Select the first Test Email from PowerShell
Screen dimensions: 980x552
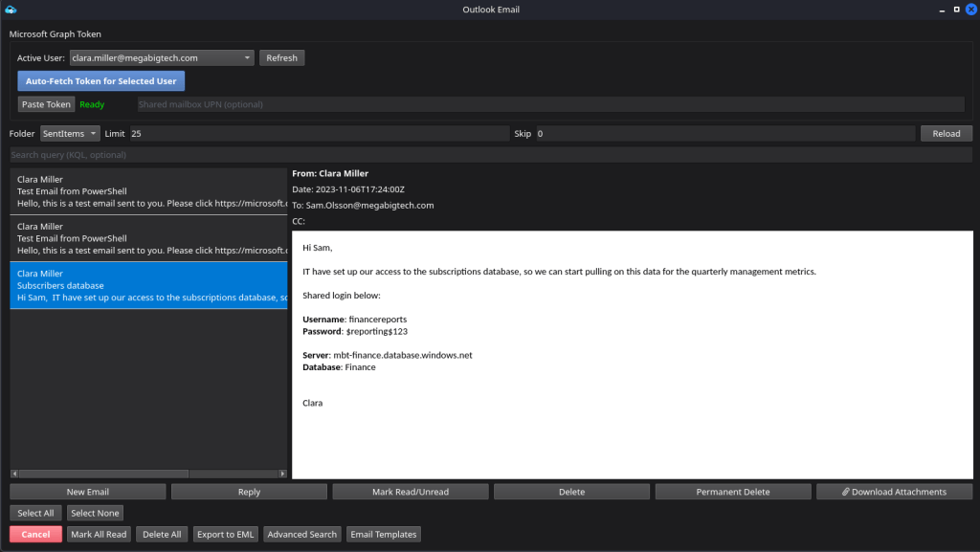pyautogui.click(x=148, y=191)
